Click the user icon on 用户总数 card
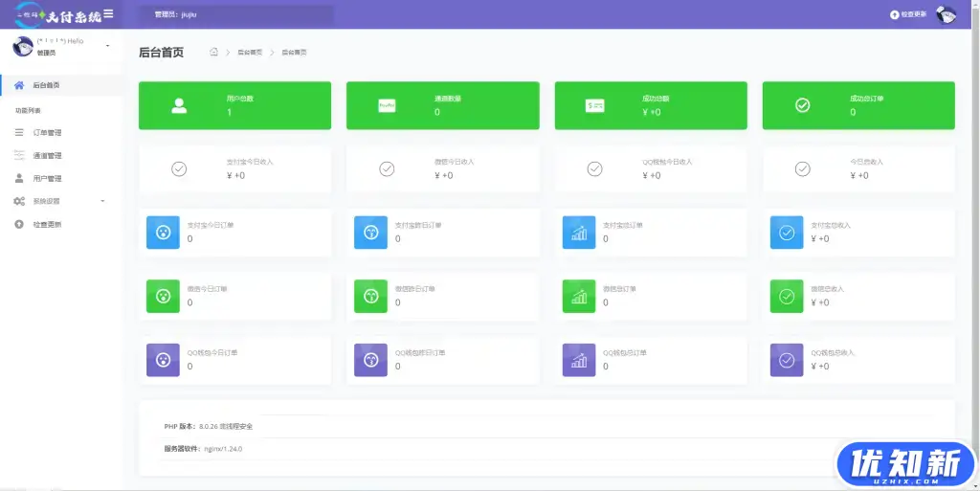Screen dimensions: 980x491 [179, 105]
